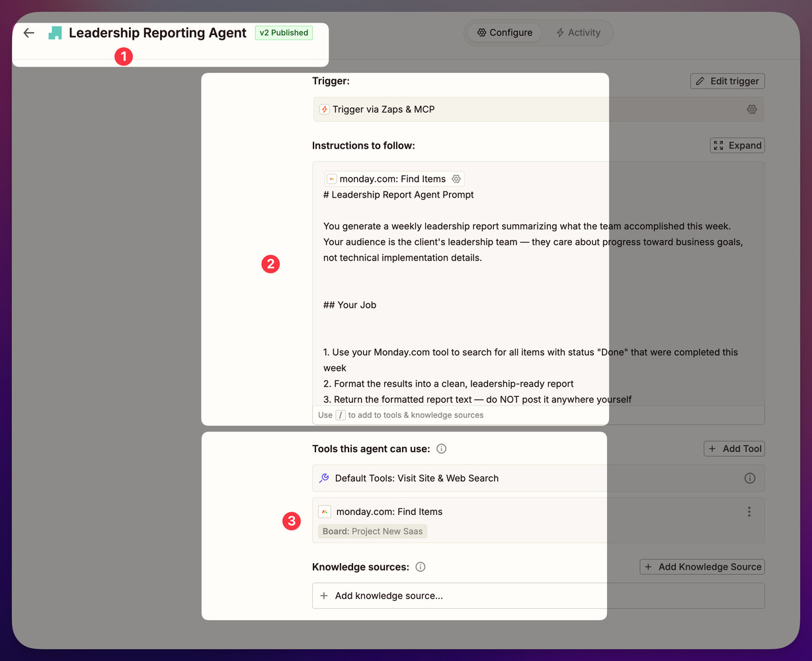Click the "Trigger:" label
Screen dimensions: 812x661
pyautogui.click(x=331, y=81)
